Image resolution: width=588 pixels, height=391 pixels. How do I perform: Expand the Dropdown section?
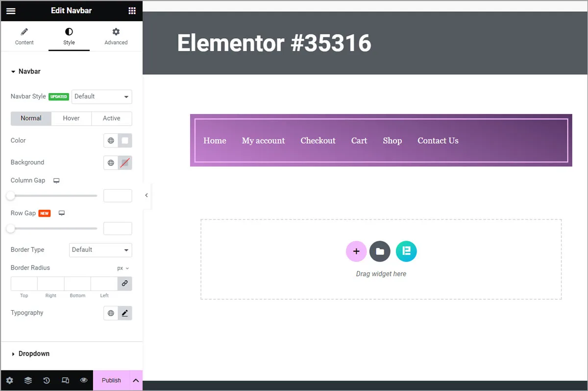(x=30, y=354)
